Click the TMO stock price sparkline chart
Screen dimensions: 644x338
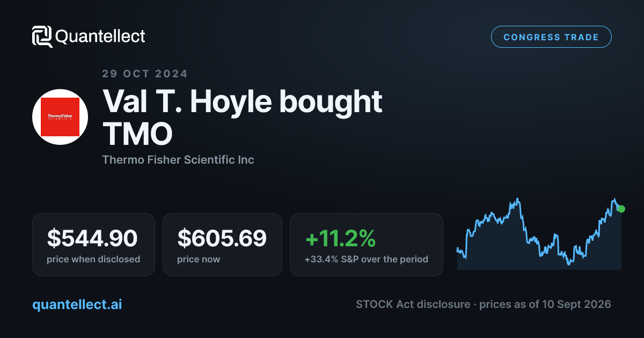coord(539,233)
